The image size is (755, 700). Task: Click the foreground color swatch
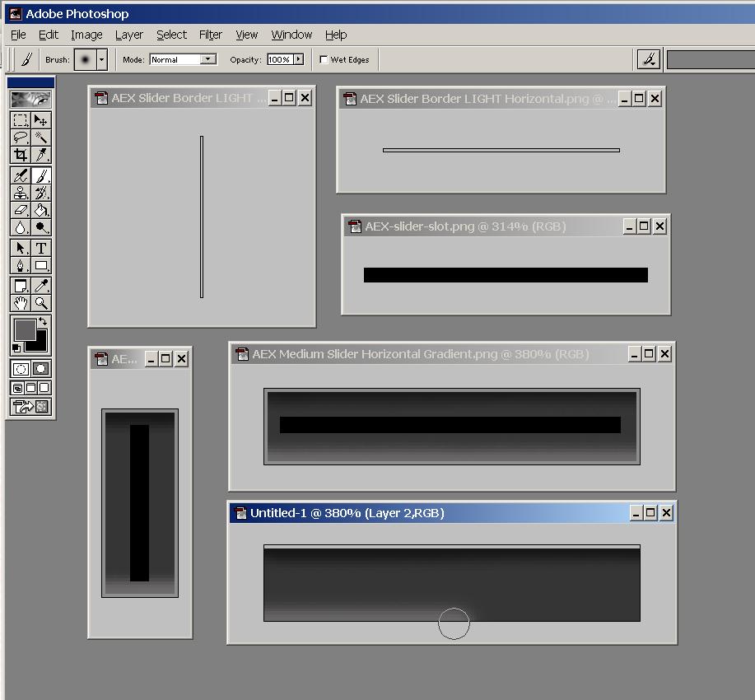coord(26,328)
